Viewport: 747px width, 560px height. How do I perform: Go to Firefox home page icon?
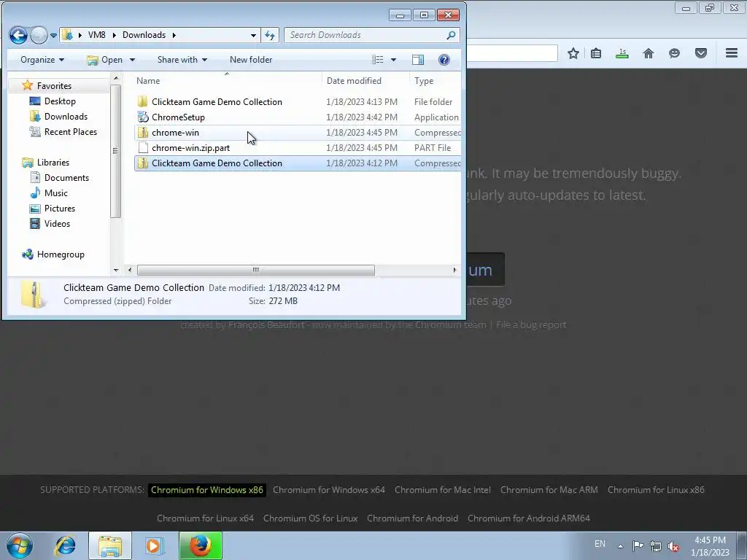click(x=649, y=53)
